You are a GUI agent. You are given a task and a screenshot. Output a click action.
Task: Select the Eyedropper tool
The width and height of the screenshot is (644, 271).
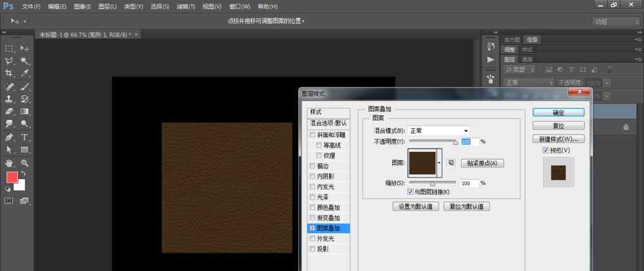[24, 73]
